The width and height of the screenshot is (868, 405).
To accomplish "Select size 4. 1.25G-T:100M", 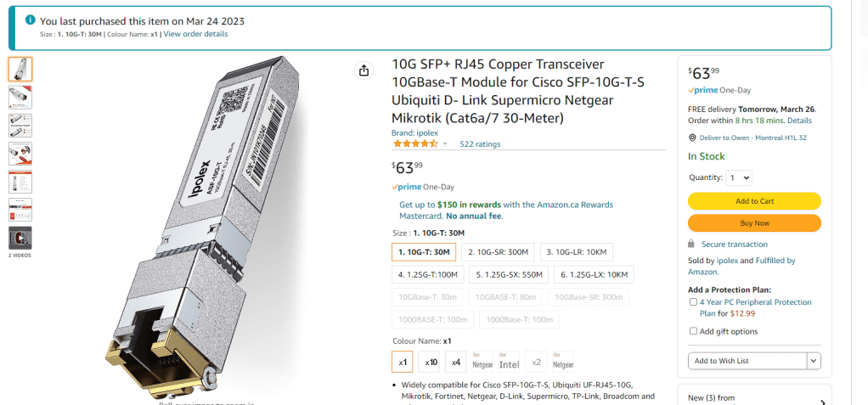I will click(x=427, y=274).
